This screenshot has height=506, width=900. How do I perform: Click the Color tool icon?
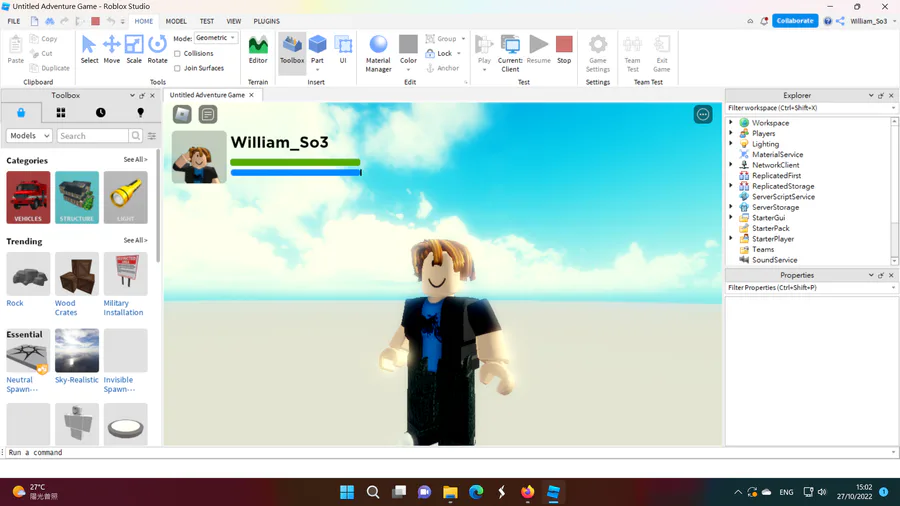coord(408,45)
